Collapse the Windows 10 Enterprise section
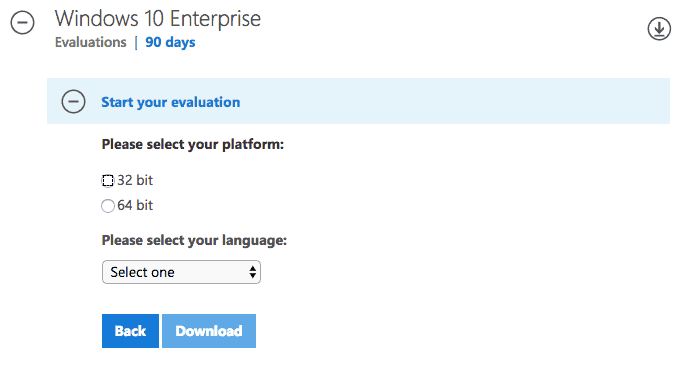680x378 pixels. click(x=23, y=22)
